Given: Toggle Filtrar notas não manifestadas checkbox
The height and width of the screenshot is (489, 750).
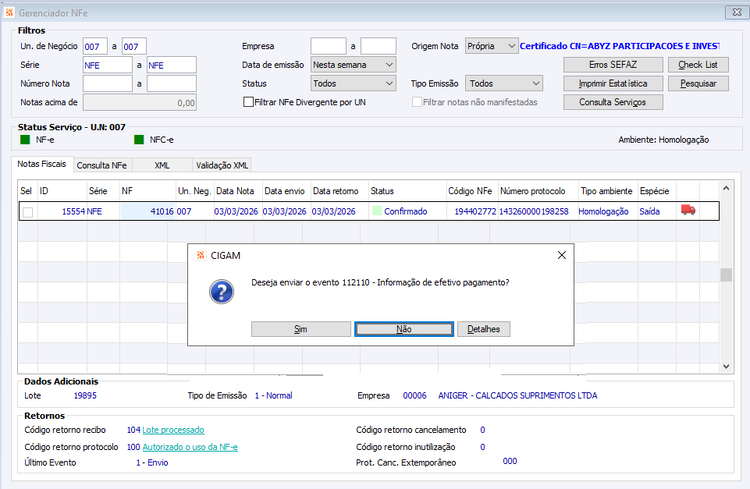Looking at the screenshot, I should pos(417,102).
